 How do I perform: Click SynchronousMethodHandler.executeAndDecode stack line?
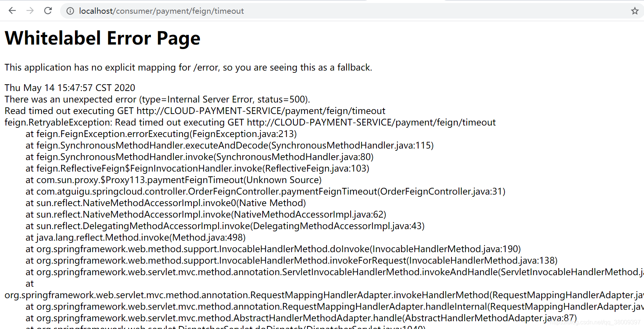pyautogui.click(x=230, y=145)
